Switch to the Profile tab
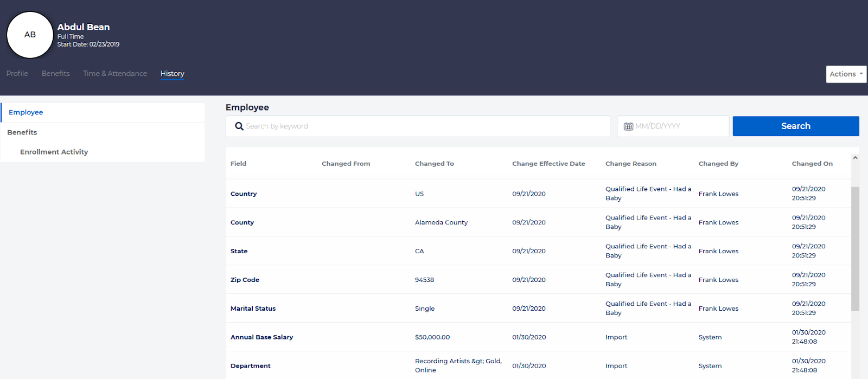The width and height of the screenshot is (868, 379). [x=17, y=74]
